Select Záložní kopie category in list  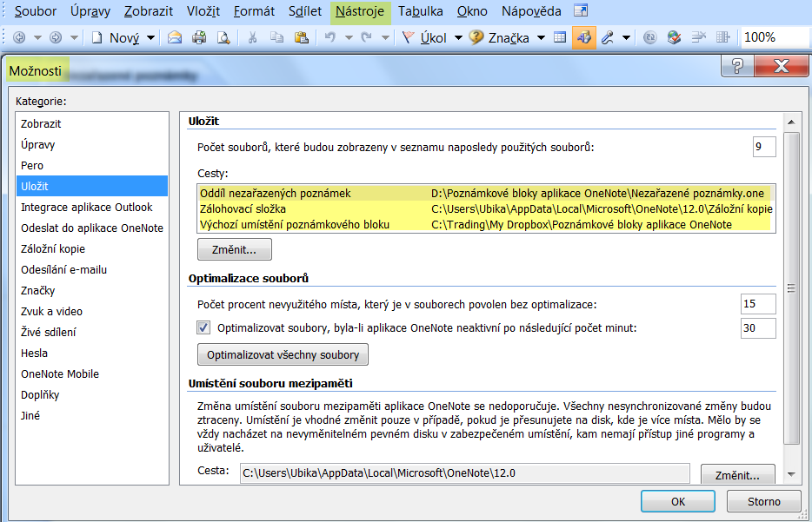53,248
